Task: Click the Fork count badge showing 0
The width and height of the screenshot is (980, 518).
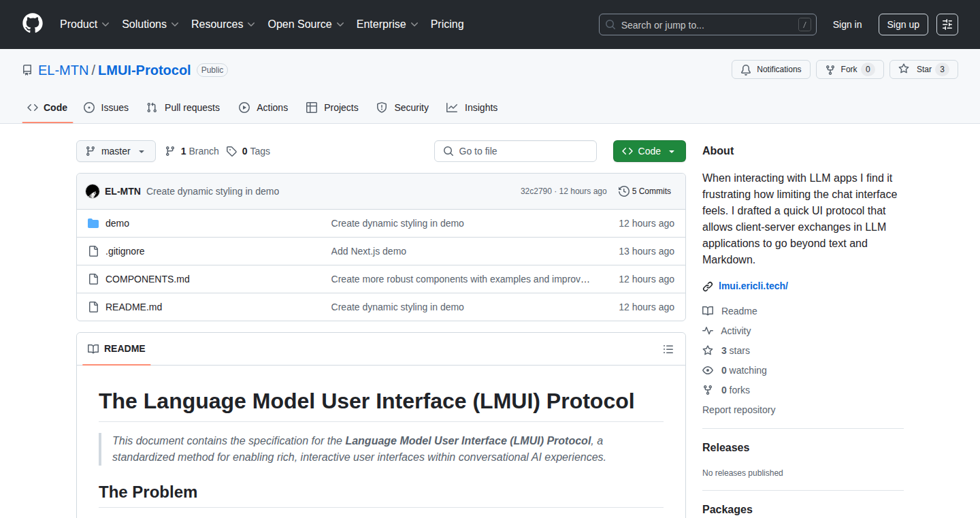Action: [x=868, y=69]
